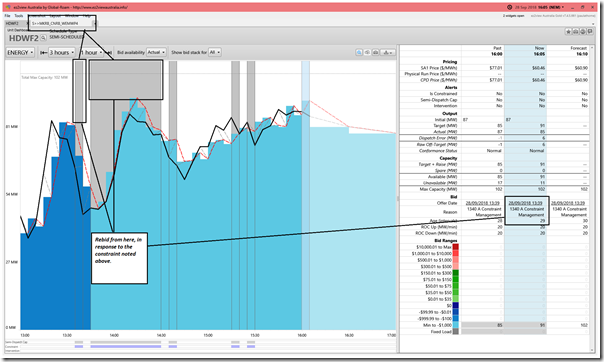
Task: Click Min to -$1,000 Past value 85
Action: click(500, 325)
